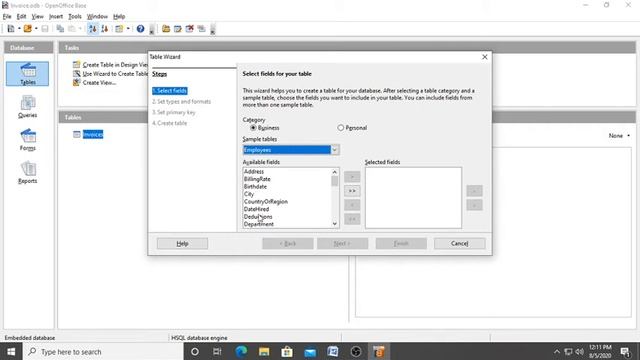Select Address in Available fields
Viewport: 640px width, 360px height.
coord(254,171)
